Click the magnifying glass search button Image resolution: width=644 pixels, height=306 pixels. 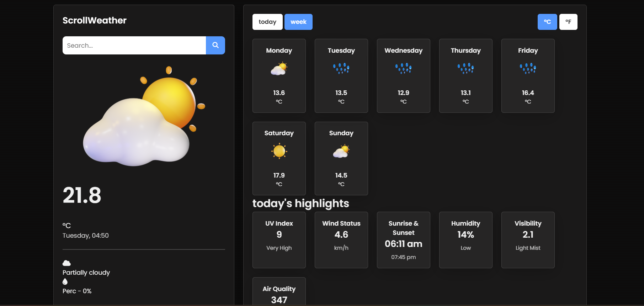tap(215, 45)
